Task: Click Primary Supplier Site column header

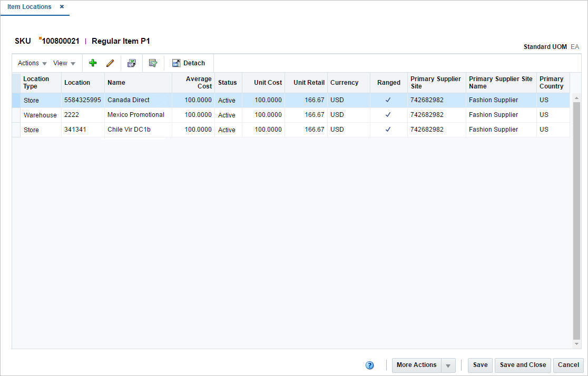Action: tap(436, 83)
